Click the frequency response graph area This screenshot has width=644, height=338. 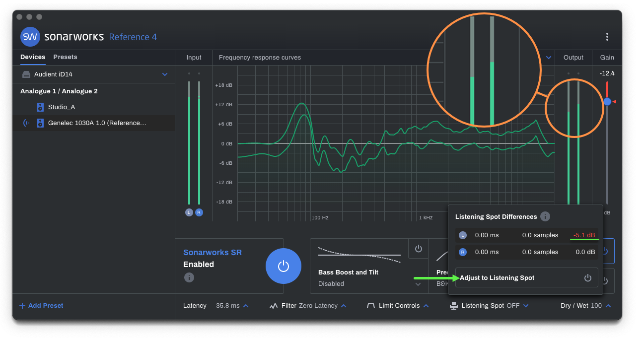[396, 143]
